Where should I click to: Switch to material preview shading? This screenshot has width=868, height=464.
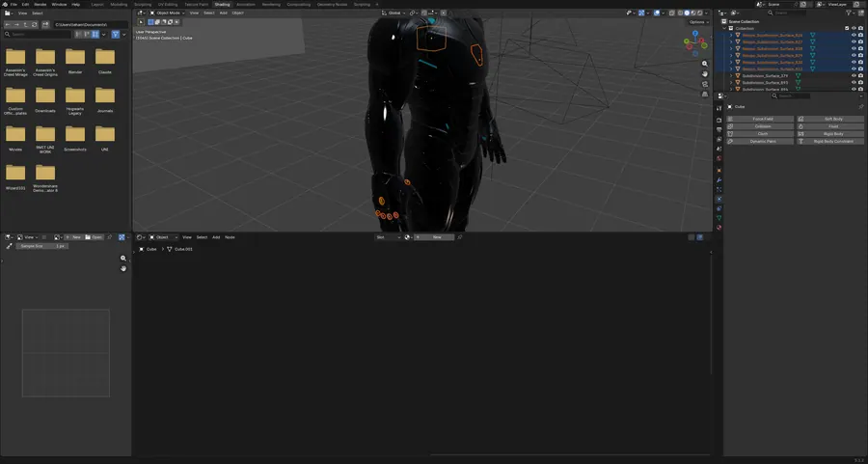[693, 13]
